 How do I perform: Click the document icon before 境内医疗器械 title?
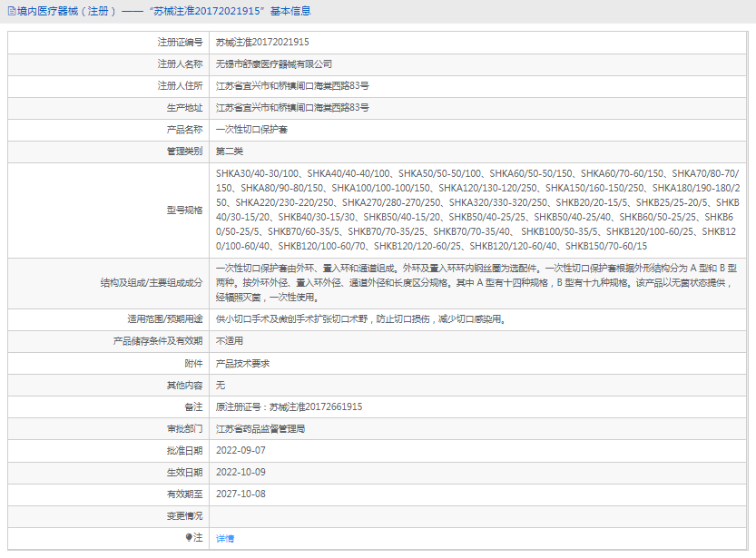pos(10,12)
